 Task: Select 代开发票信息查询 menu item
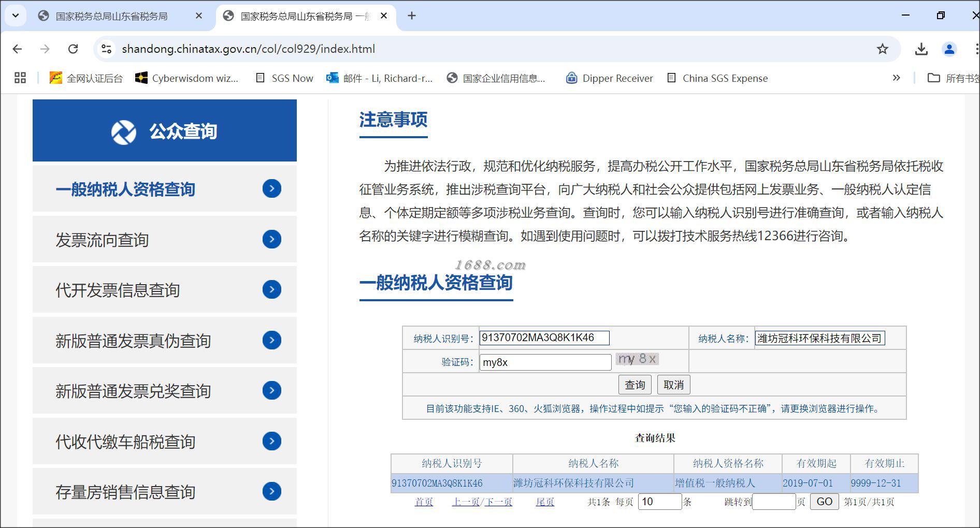pos(165,290)
